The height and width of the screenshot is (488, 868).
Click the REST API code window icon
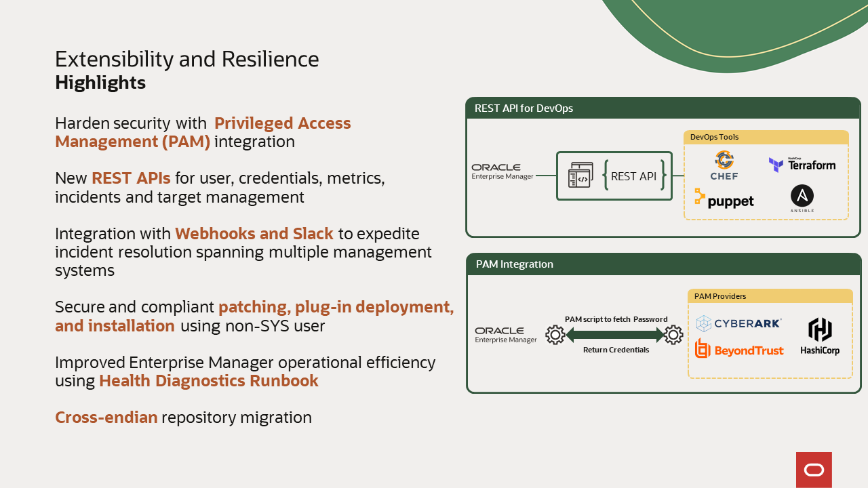[582, 176]
